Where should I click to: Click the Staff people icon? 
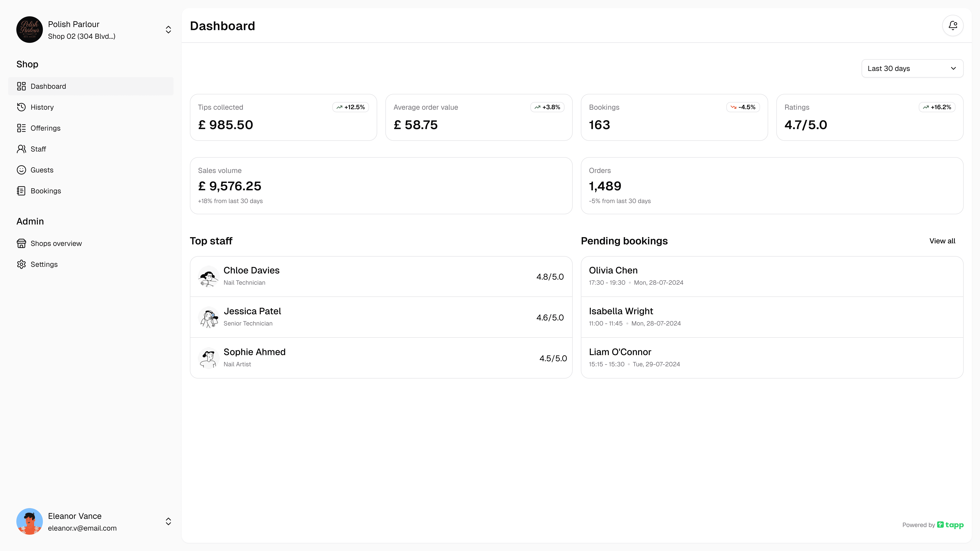(21, 149)
